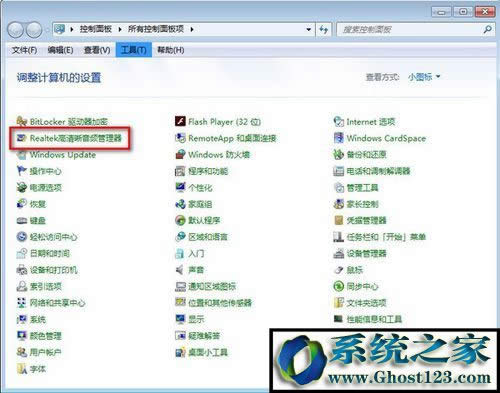
Task: Click the 字体 icon
Action: [x=21, y=369]
